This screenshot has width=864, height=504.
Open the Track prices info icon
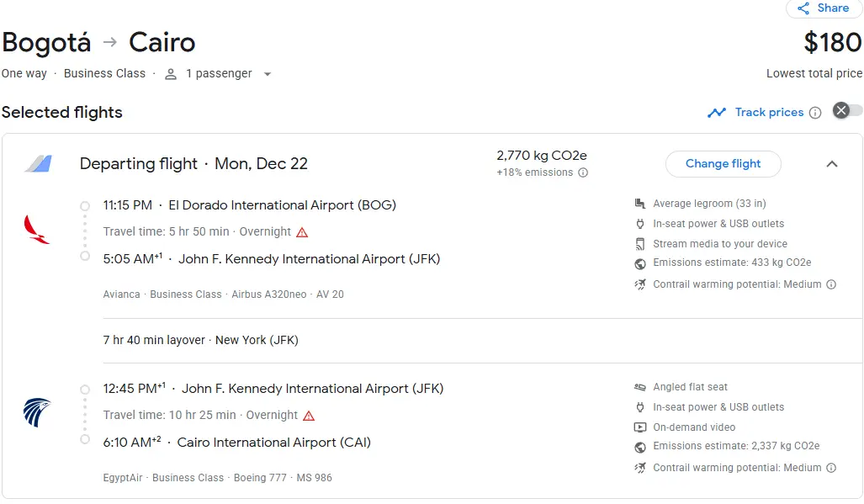(814, 113)
